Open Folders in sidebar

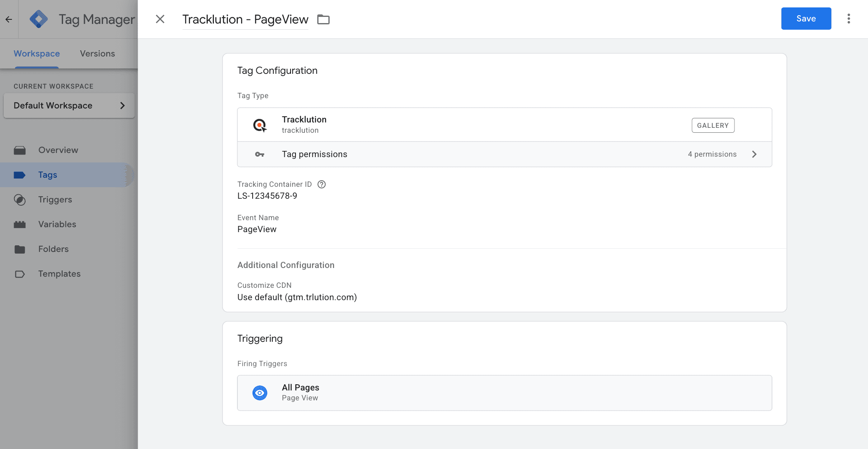point(54,249)
